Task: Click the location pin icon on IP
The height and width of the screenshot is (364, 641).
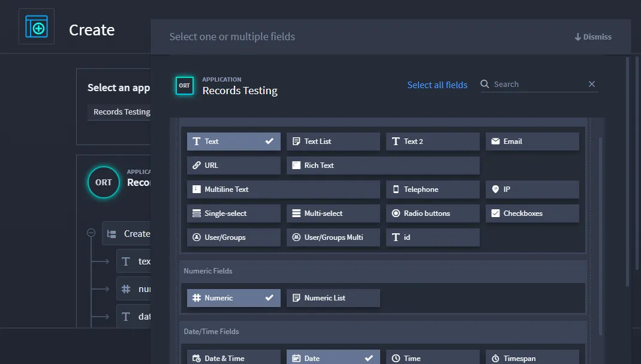Action: click(x=495, y=189)
